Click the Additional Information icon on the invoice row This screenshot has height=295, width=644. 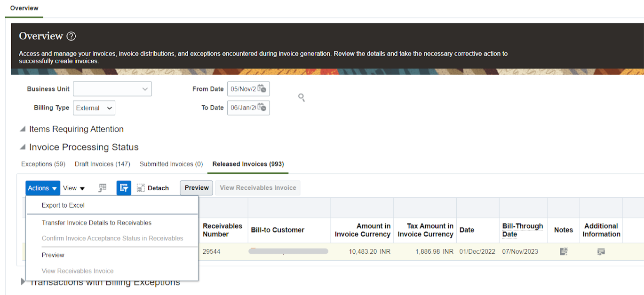coord(601,252)
